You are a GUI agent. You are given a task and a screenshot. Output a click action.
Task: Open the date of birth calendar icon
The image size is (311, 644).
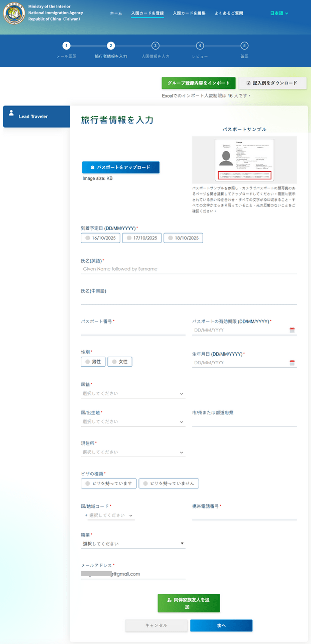click(x=292, y=363)
